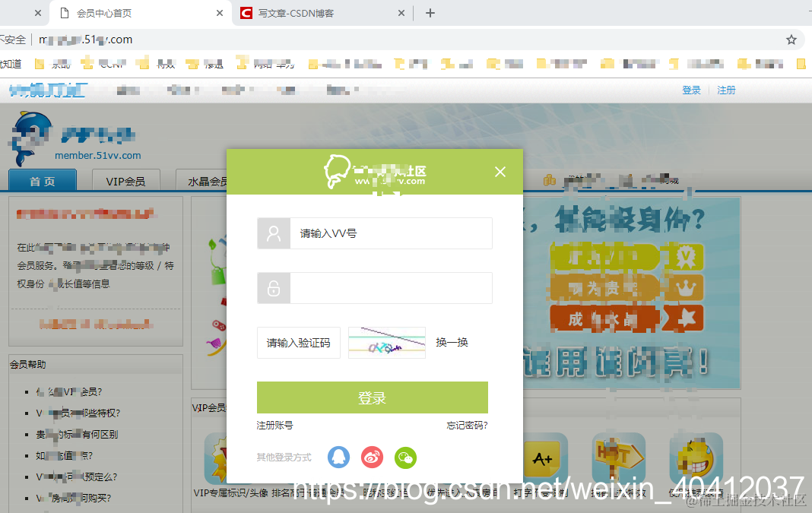Viewport: 812px width, 513px height.
Task: Open a new browser tab with the plus icon
Action: coord(430,12)
